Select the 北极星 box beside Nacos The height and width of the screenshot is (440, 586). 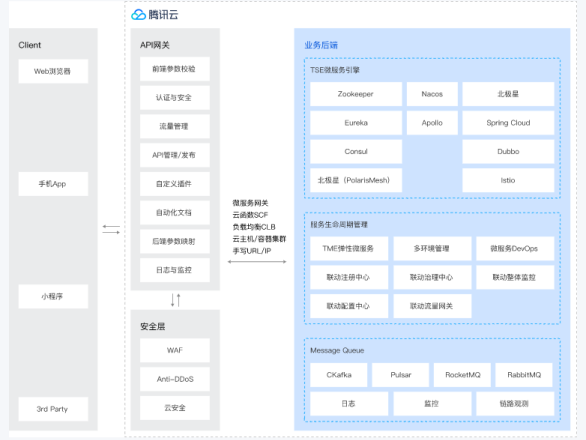pos(508,94)
